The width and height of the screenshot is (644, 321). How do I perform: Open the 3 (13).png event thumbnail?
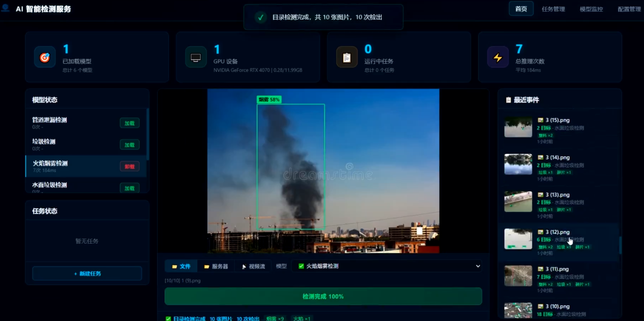coord(518,201)
